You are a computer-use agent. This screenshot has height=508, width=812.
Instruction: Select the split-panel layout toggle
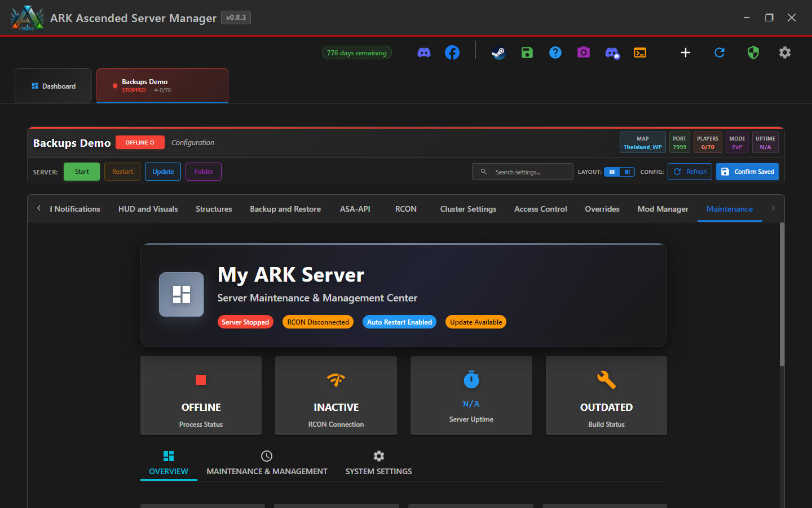(627, 172)
